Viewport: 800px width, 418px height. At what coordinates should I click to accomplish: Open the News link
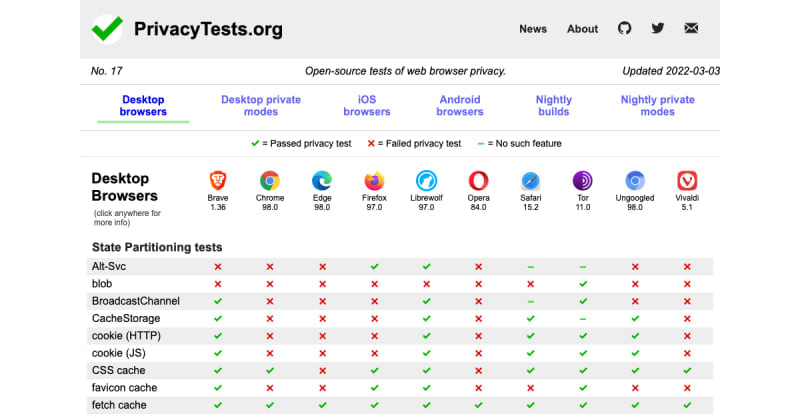(533, 29)
